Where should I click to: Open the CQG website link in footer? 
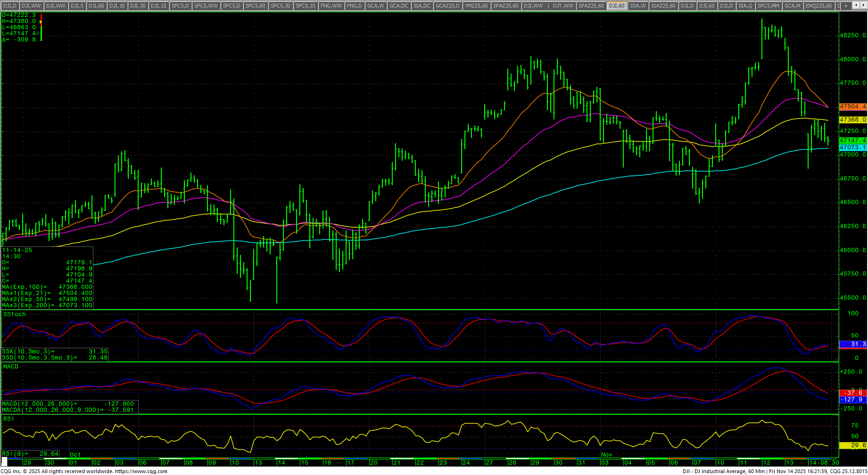(141, 471)
